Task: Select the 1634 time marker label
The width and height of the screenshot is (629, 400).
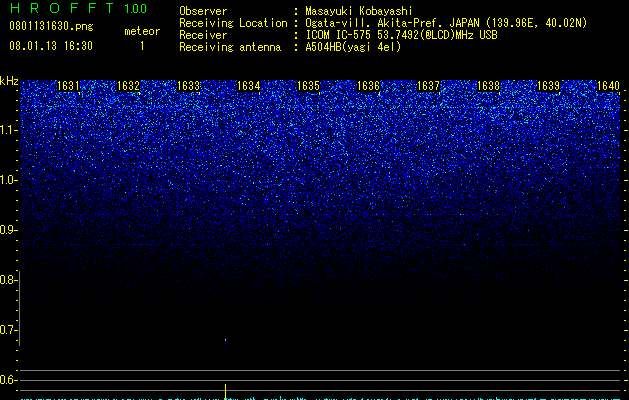Action: [x=249, y=86]
